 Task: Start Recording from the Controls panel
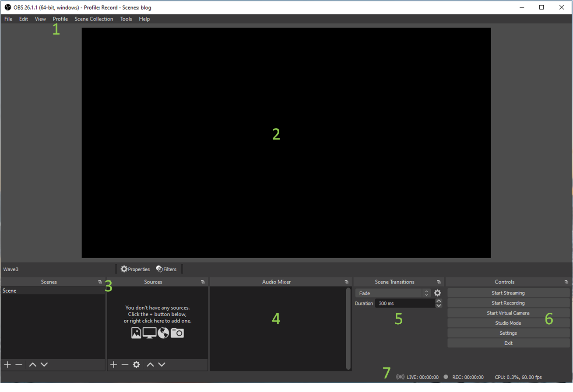click(508, 303)
